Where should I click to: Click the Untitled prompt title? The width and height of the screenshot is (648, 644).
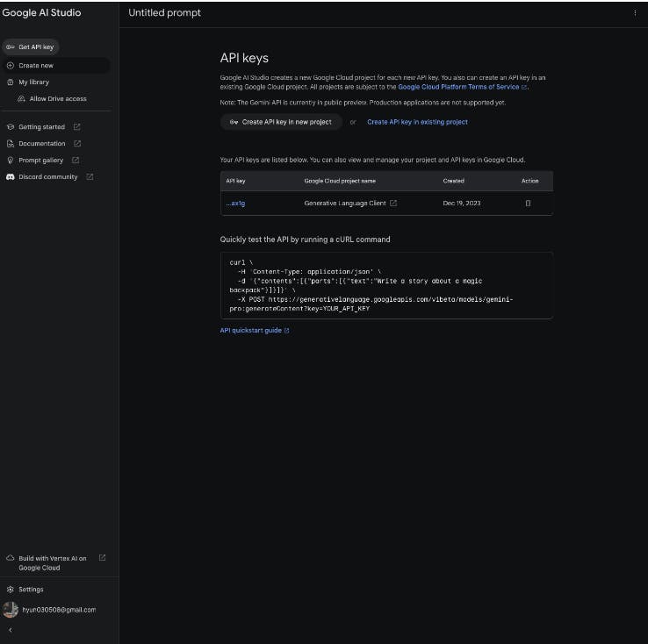164,13
